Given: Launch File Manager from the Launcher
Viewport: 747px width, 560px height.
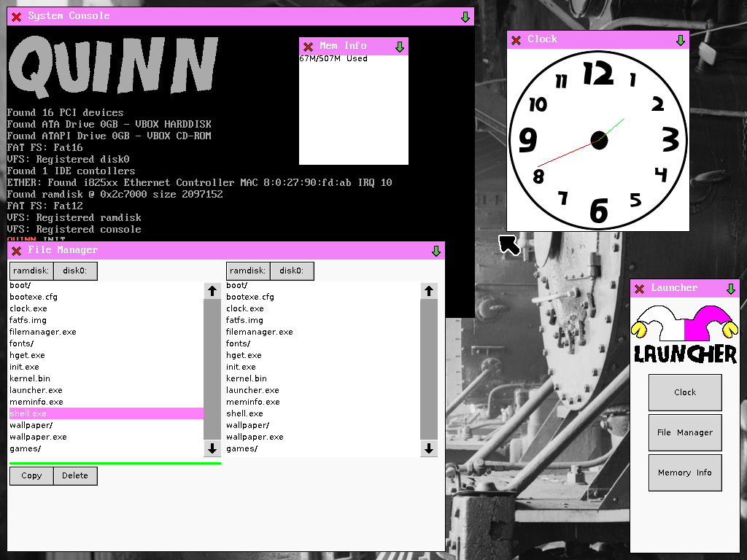Looking at the screenshot, I should point(685,432).
